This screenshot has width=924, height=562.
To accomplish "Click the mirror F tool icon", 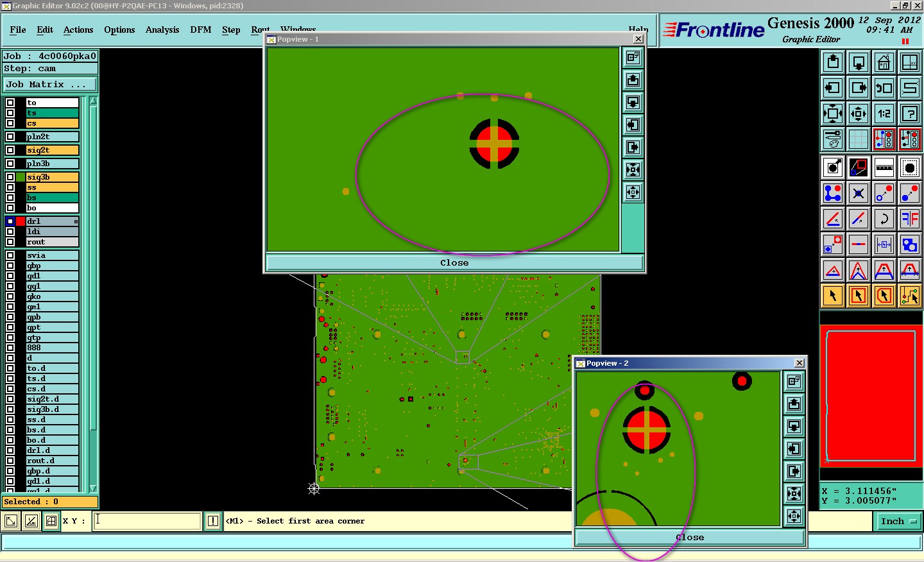I will [x=910, y=219].
